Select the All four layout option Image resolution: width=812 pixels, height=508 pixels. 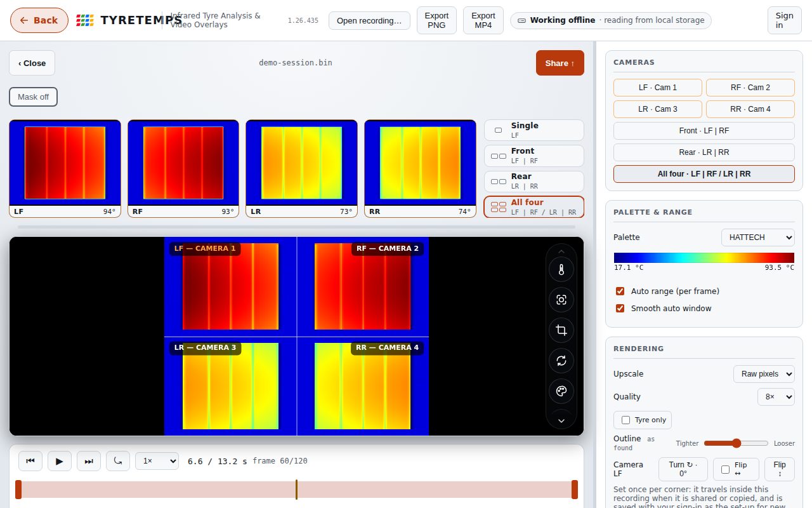click(534, 207)
